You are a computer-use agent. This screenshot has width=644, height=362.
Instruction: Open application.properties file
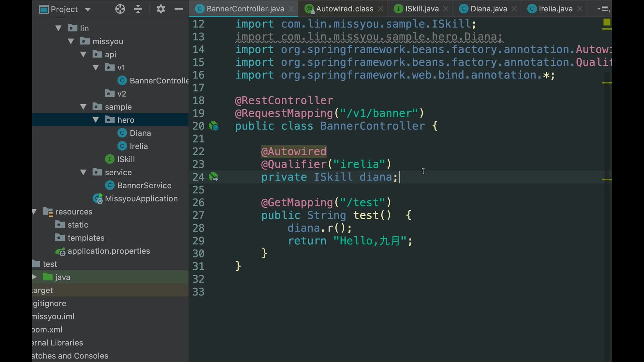(x=109, y=251)
